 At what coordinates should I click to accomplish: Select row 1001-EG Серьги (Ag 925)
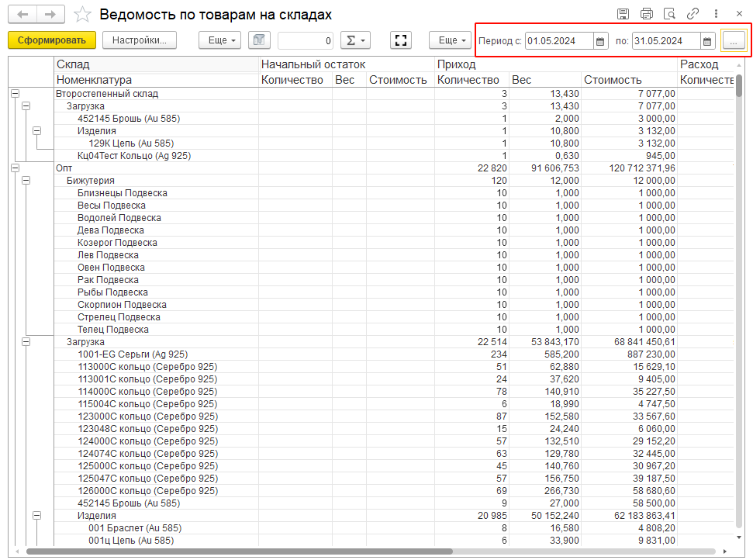[133, 354]
